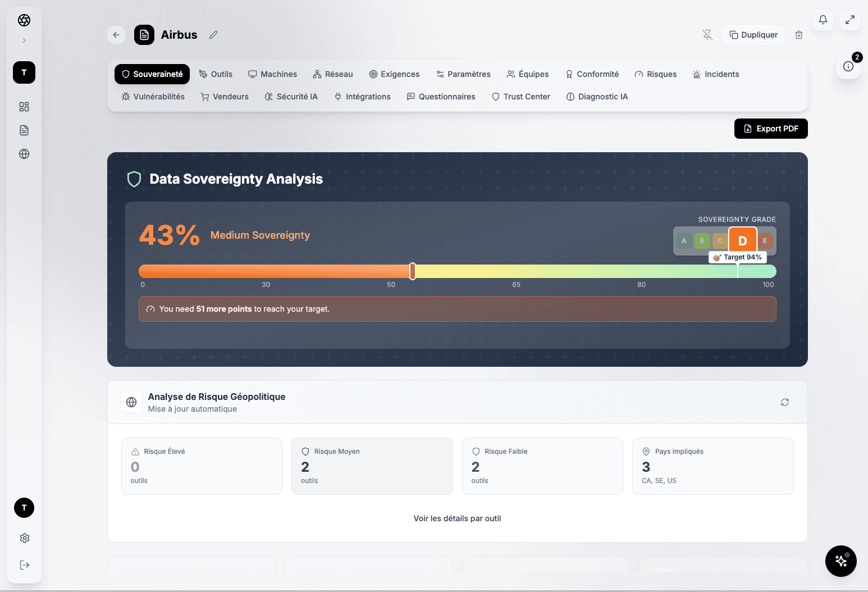The height and width of the screenshot is (592, 868).
Task: Open the globe icon in the sidebar
Action: point(24,153)
